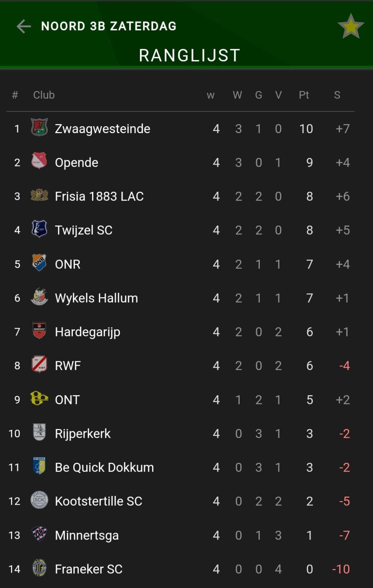Tap the Minnertsga team name

[87, 535]
